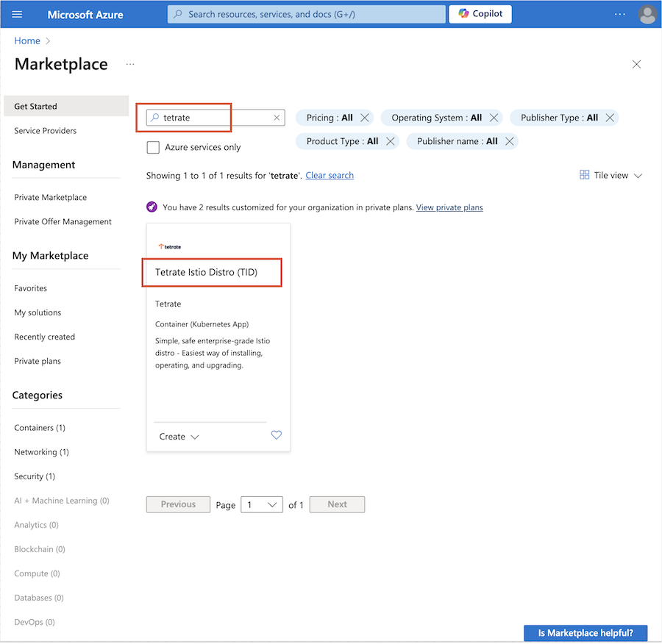Image resolution: width=662 pixels, height=644 pixels.
Task: Remove the Pricing filter
Action: pos(365,118)
